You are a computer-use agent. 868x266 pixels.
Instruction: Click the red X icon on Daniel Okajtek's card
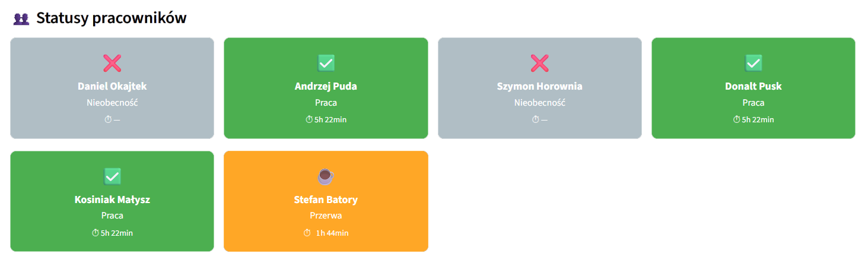(x=112, y=63)
